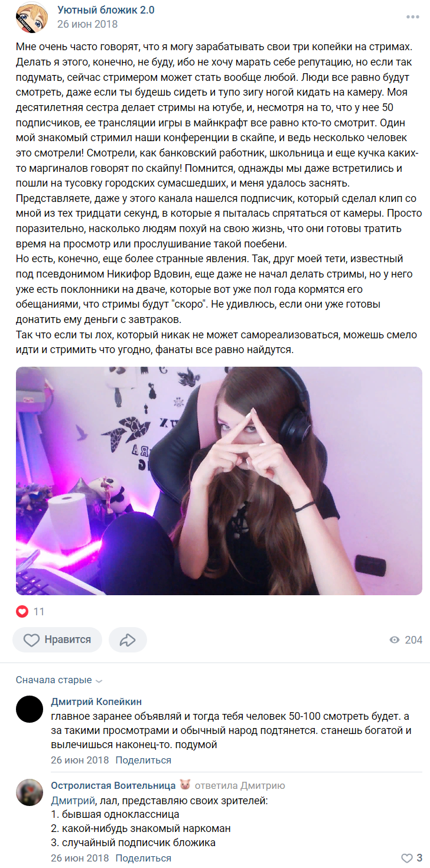The width and height of the screenshot is (430, 868).
Task: Expand the Сначала старые sort dropdown
Action: 59,680
